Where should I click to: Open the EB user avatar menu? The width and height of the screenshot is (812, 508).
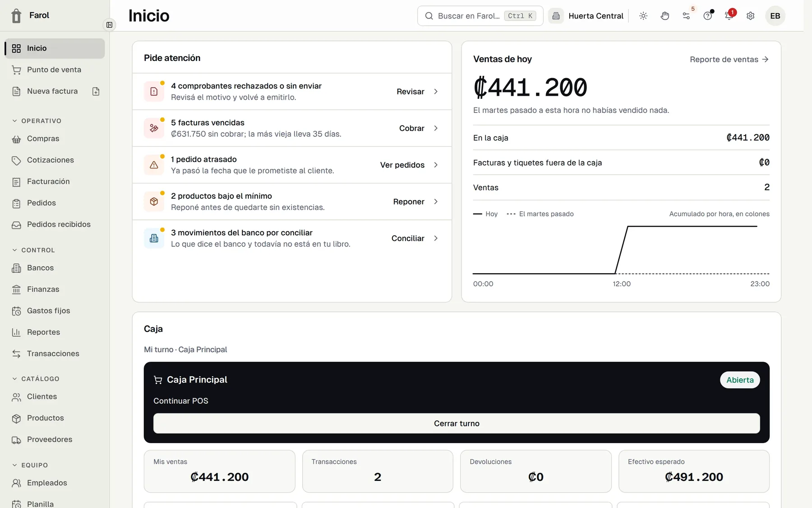pyautogui.click(x=775, y=16)
